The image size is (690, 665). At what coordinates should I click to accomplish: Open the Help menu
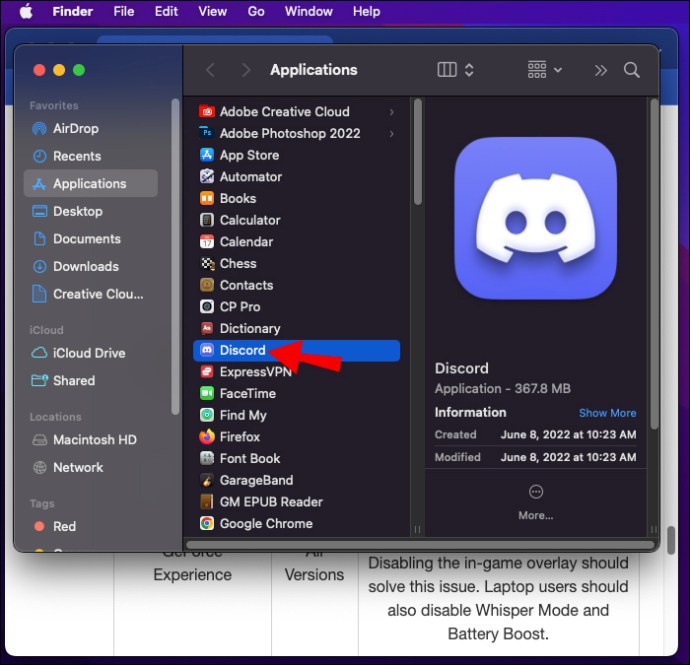tap(366, 11)
